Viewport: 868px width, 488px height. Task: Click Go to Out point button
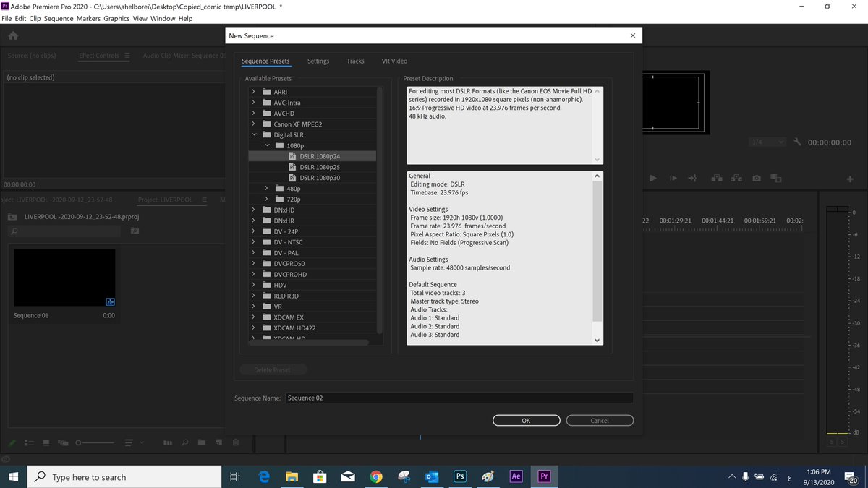(x=692, y=178)
